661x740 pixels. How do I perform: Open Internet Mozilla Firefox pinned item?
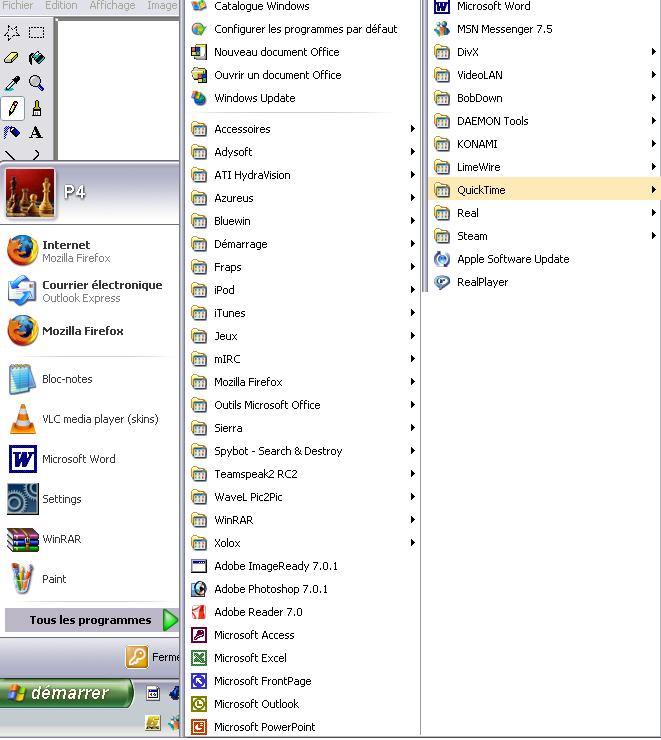coord(91,251)
